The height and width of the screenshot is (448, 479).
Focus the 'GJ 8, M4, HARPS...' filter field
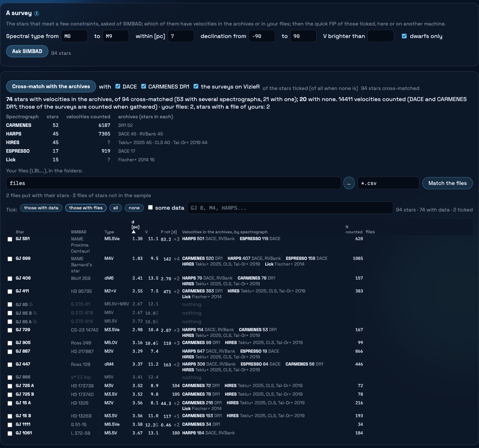[290, 208]
